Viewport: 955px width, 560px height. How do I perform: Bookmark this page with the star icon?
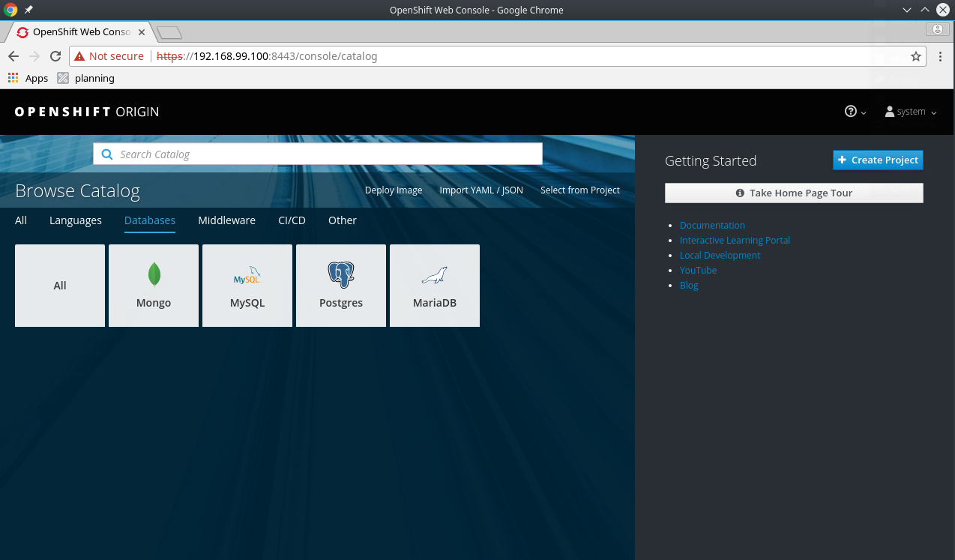pyautogui.click(x=915, y=56)
